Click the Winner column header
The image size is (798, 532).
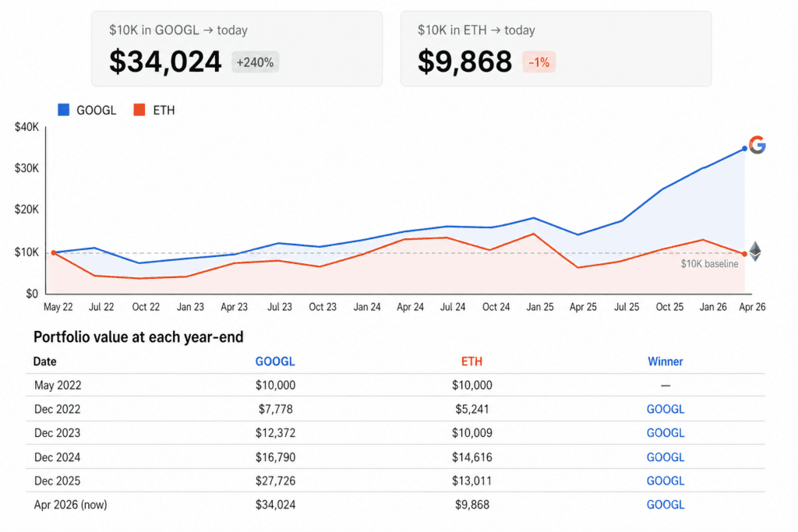(666, 361)
